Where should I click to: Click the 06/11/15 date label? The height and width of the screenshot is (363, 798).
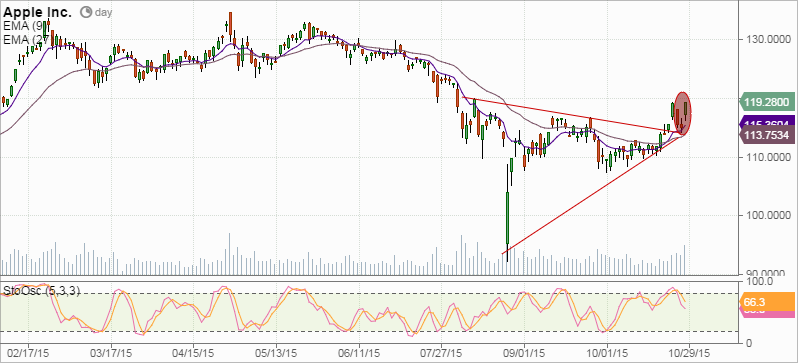(x=359, y=352)
